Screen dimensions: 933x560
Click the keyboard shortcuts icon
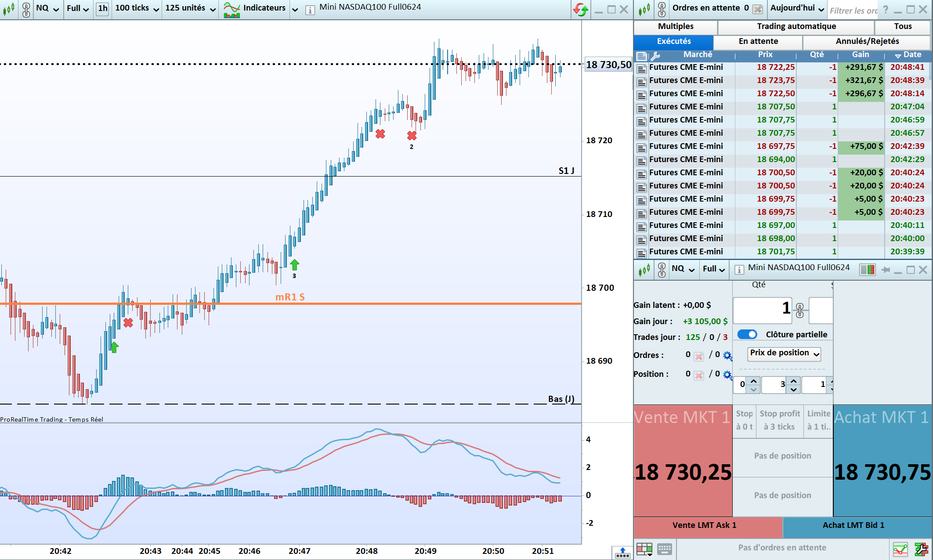click(x=665, y=549)
